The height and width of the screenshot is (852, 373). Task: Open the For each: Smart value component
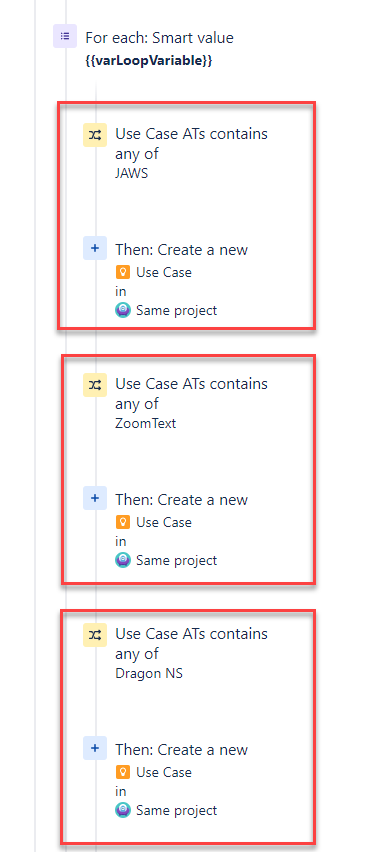click(159, 38)
